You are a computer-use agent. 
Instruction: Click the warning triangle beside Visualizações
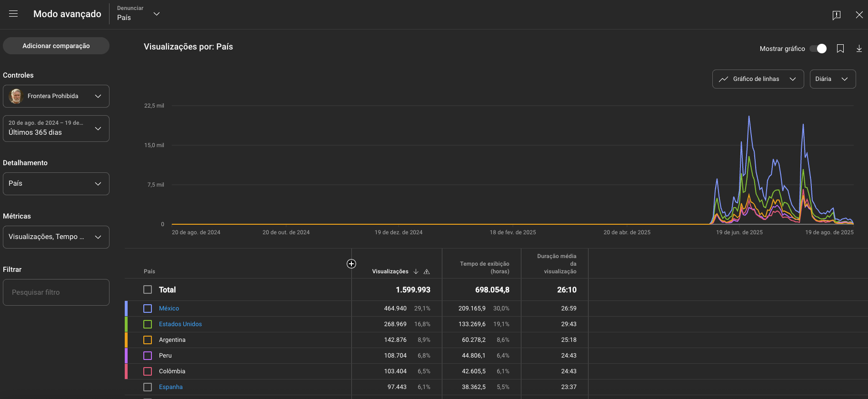427,272
